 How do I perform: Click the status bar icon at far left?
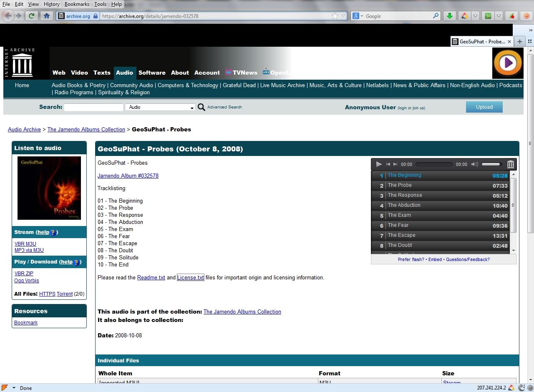coord(4,388)
